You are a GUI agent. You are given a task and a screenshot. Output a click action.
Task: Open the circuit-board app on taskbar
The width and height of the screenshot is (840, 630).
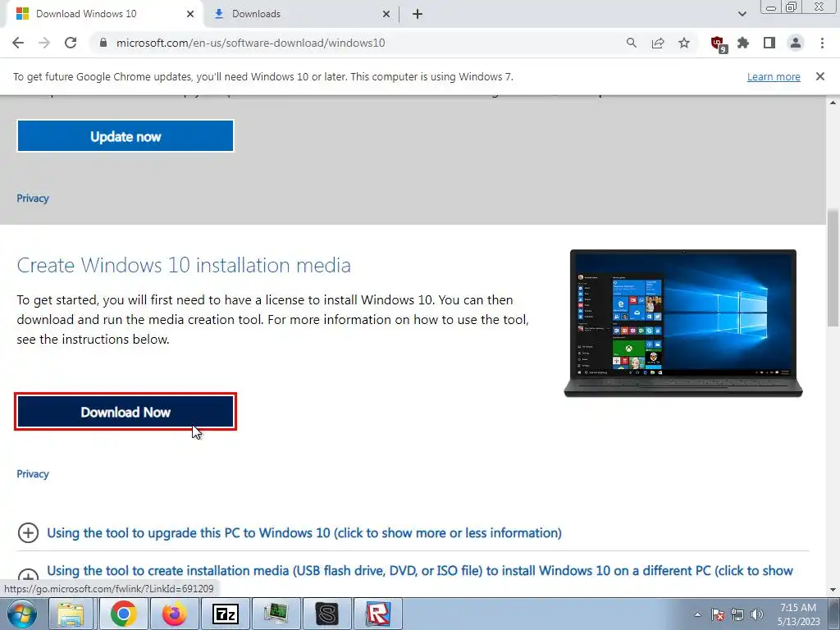(276, 614)
